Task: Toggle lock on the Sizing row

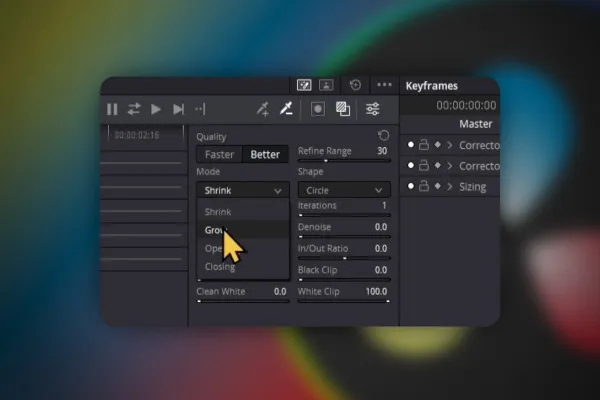Action: tap(424, 186)
